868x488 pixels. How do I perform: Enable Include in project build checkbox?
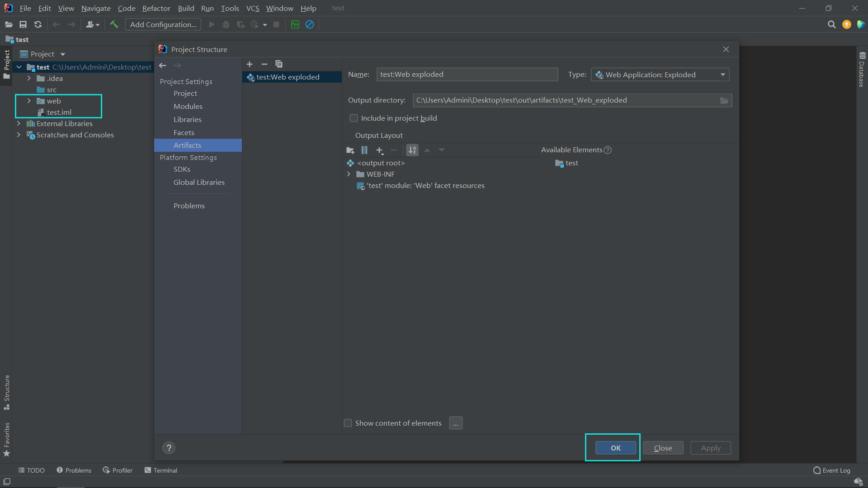tap(354, 118)
